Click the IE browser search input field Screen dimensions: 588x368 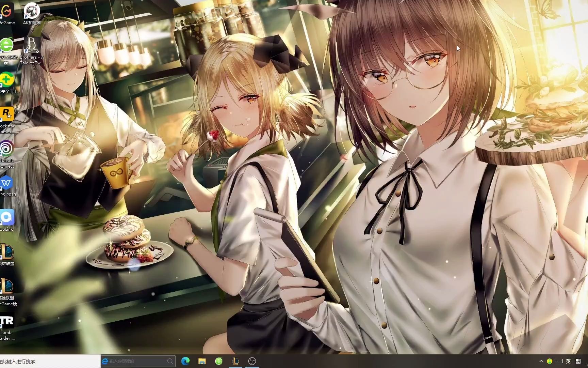[137, 361]
